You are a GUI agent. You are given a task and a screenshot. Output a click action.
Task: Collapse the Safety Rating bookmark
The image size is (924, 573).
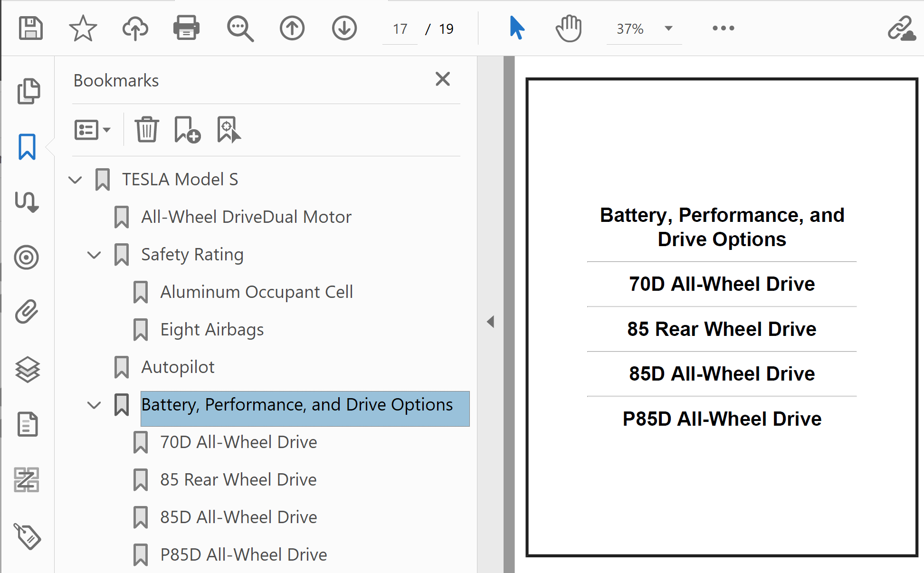click(94, 255)
